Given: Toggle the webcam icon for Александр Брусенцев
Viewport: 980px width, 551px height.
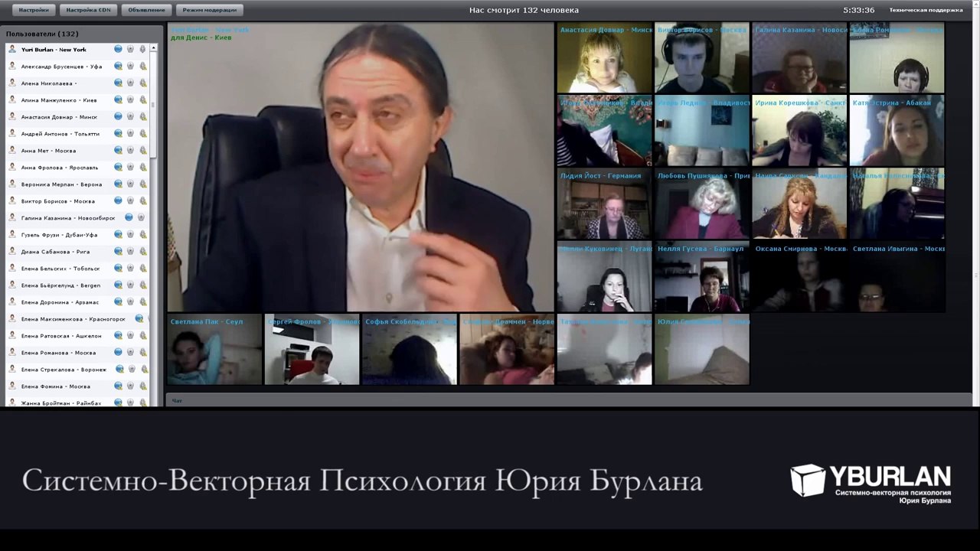Looking at the screenshot, I should coord(130,66).
